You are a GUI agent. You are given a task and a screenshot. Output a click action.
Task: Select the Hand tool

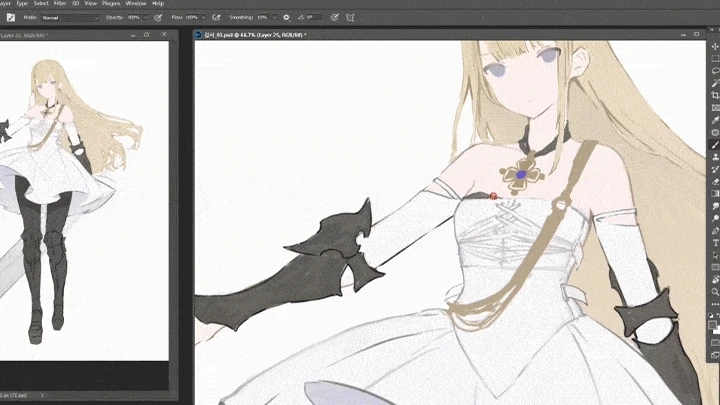point(715,279)
